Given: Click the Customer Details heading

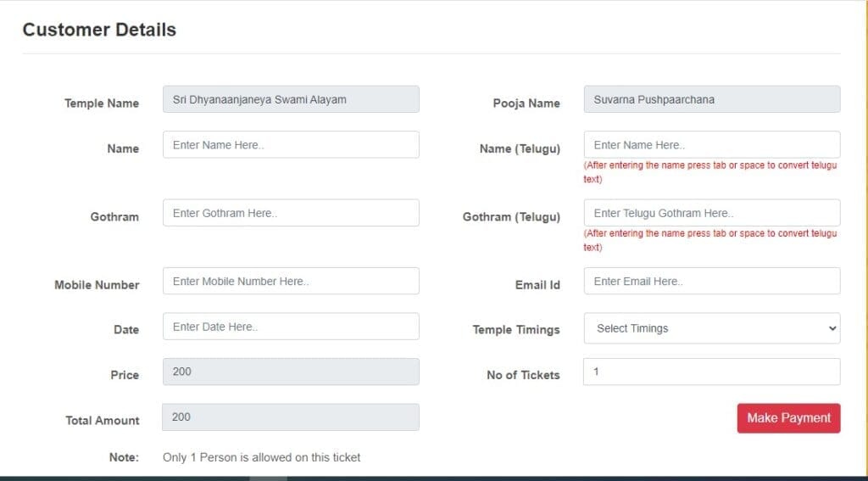Looking at the screenshot, I should [x=99, y=30].
